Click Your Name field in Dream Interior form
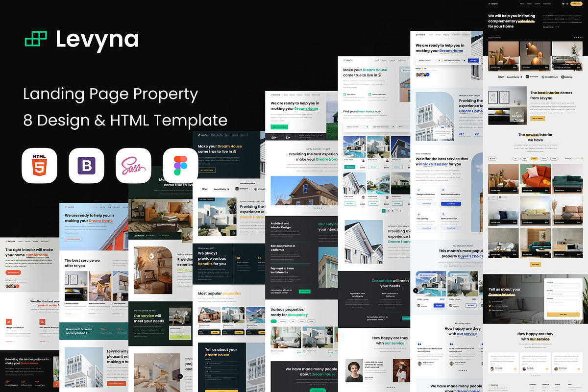 [x=563, y=286]
